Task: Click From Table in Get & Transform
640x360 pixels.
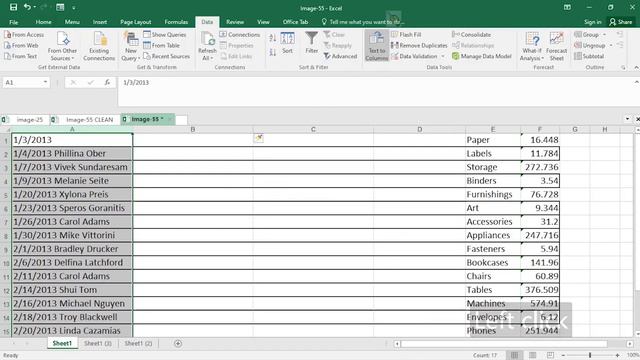Action: click(x=161, y=45)
